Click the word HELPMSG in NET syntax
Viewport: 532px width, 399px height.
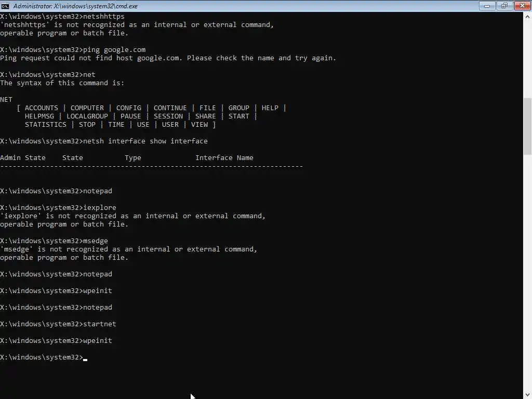click(x=39, y=116)
